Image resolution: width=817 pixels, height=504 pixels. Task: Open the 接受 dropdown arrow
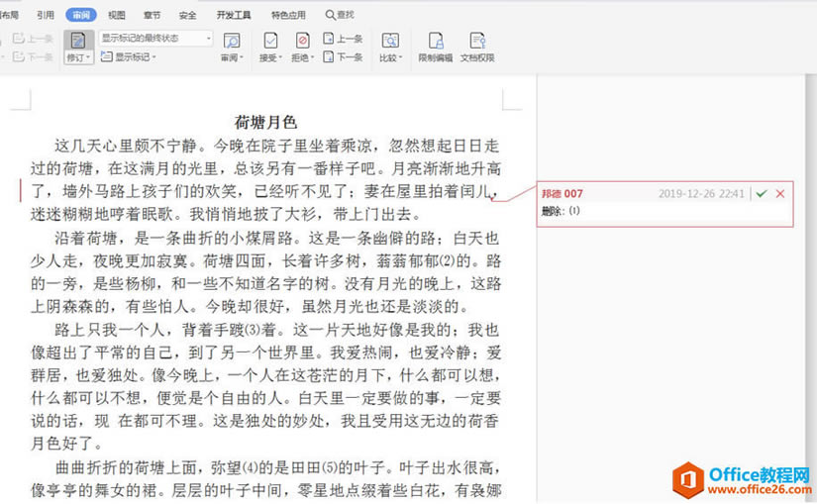click(x=280, y=57)
